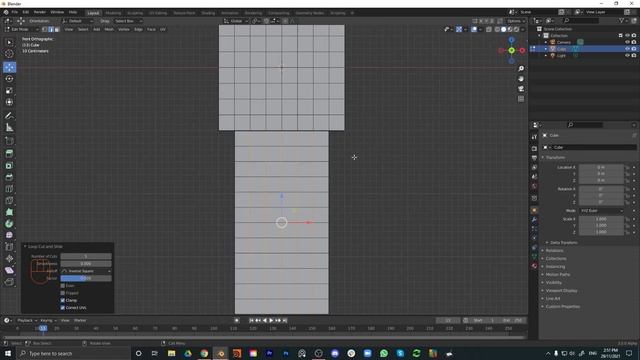Select the Smooth tool
The image size is (640, 360).
(x=9, y=235)
